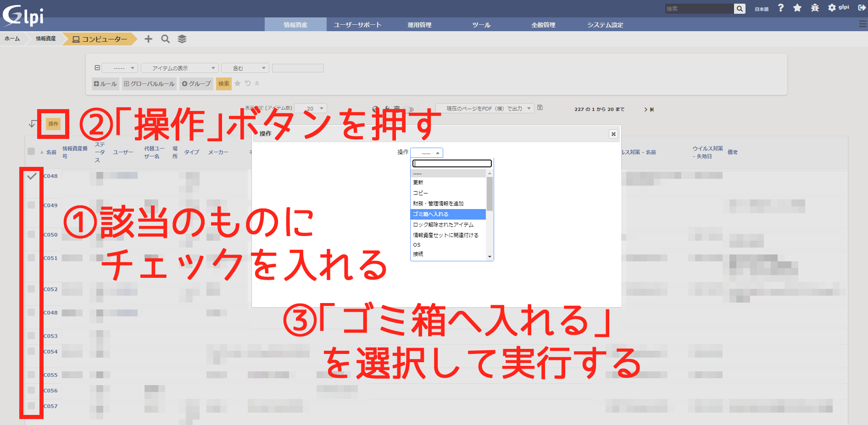Click the plus icon to add a computer
Image resolution: width=868 pixels, height=425 pixels.
pos(148,39)
